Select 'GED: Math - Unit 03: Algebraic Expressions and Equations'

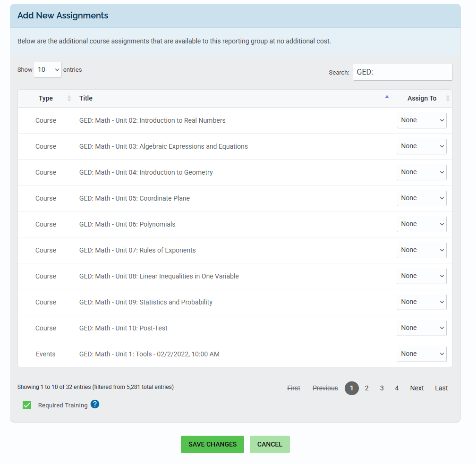tap(163, 146)
